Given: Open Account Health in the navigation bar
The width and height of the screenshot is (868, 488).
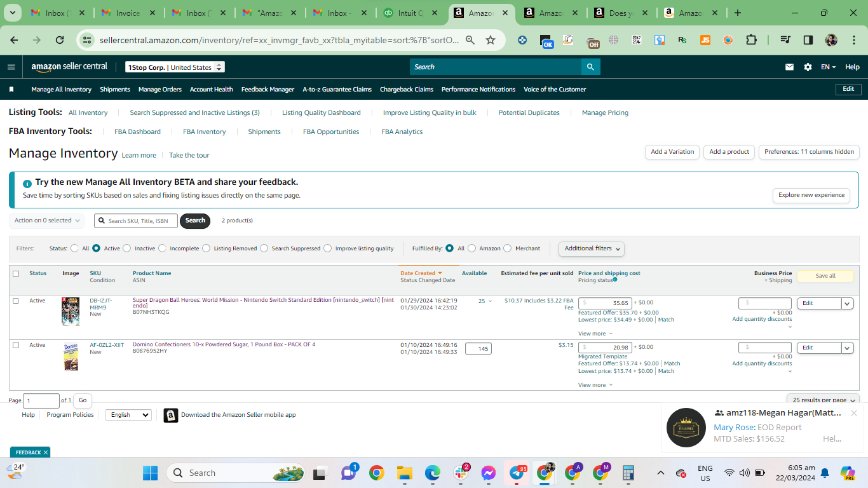Looking at the screenshot, I should [212, 90].
